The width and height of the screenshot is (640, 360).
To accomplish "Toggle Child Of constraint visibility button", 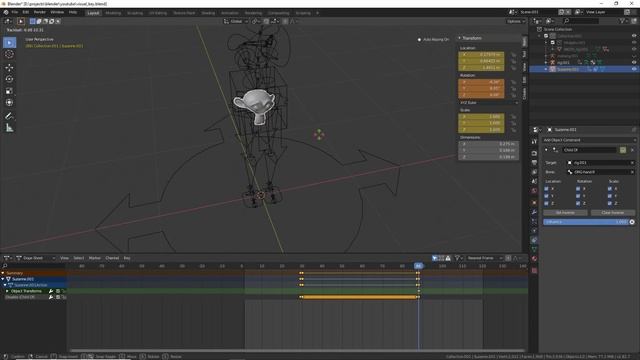I will point(623,150).
